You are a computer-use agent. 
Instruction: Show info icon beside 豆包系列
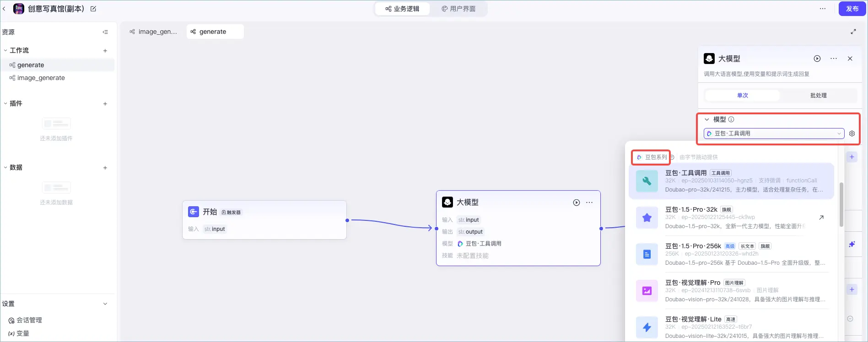tap(672, 157)
